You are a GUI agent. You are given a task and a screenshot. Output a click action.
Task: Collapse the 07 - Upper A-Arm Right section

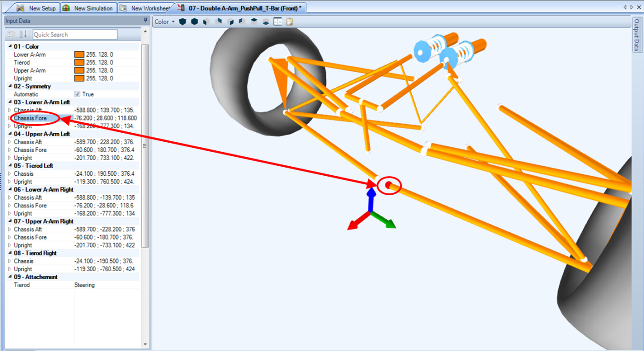tap(10, 221)
